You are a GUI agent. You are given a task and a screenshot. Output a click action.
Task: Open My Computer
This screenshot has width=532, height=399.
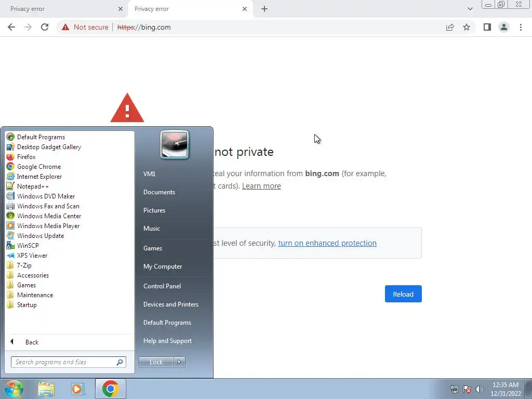[174, 267]
